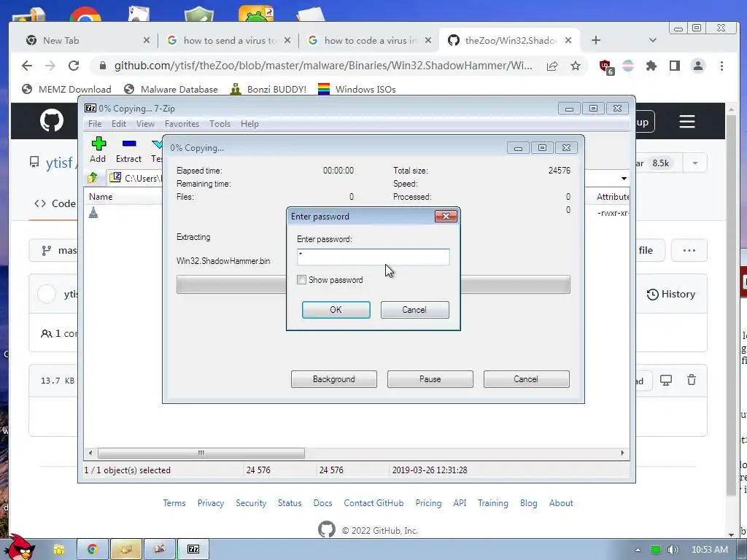Viewport: 747px width, 560px height.
Task: Open the Chrome tab search chevron
Action: (653, 40)
